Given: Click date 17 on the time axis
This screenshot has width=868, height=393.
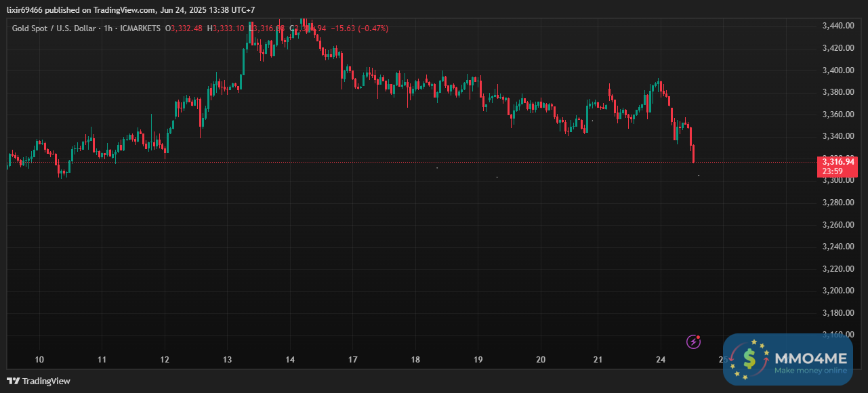Looking at the screenshot, I should coord(352,360).
